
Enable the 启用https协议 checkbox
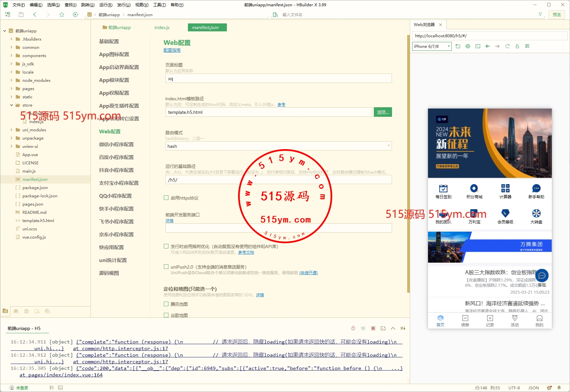point(166,198)
